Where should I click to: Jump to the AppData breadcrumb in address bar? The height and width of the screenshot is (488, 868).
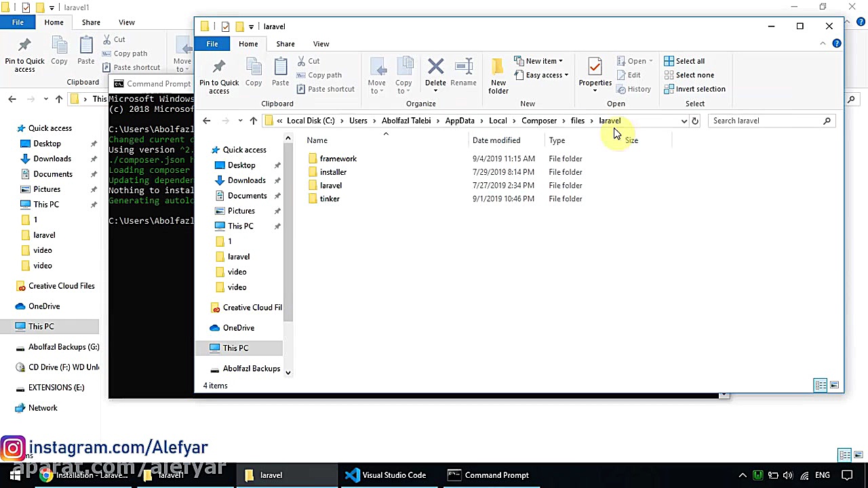point(460,121)
